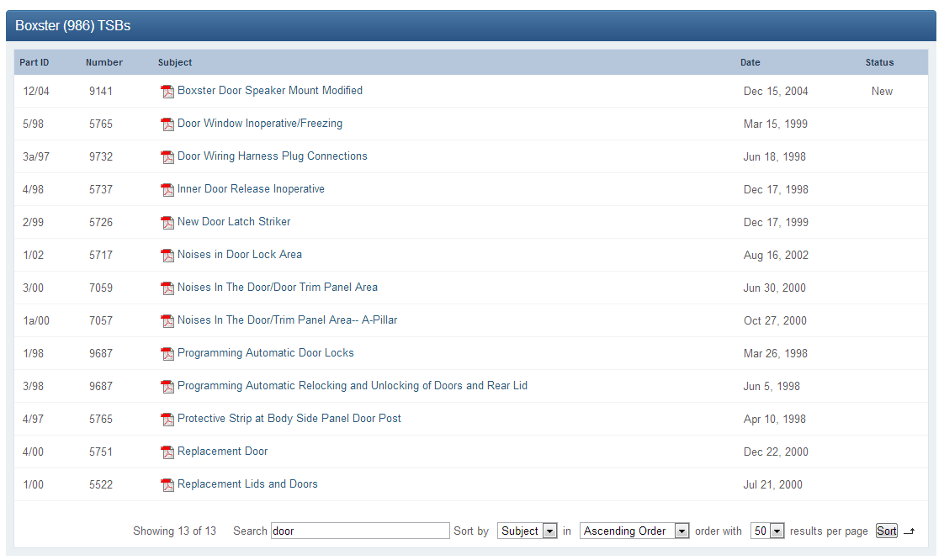944x560 pixels.
Task: Open the New Door Latch Striker link
Action: point(234,221)
